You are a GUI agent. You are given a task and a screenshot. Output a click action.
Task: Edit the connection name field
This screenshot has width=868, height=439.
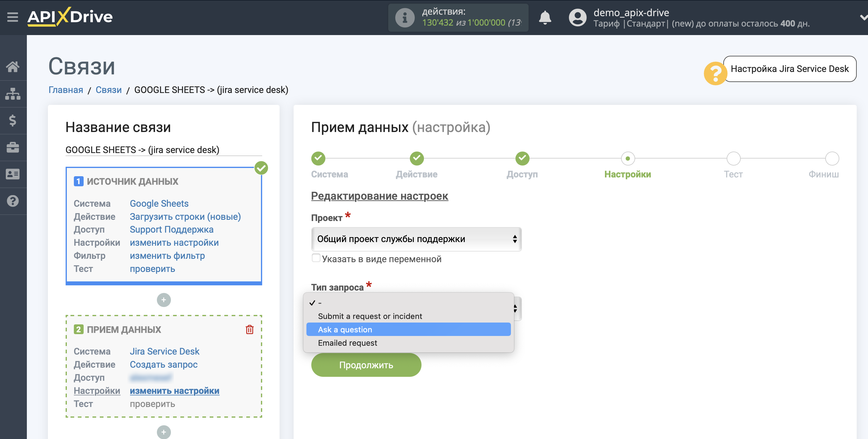click(x=163, y=150)
